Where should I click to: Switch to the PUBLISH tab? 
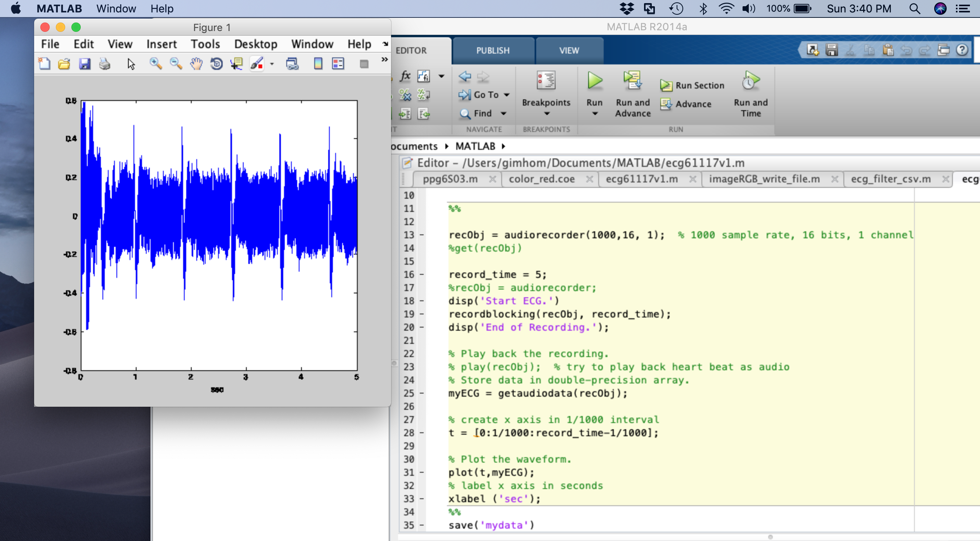pos(493,50)
